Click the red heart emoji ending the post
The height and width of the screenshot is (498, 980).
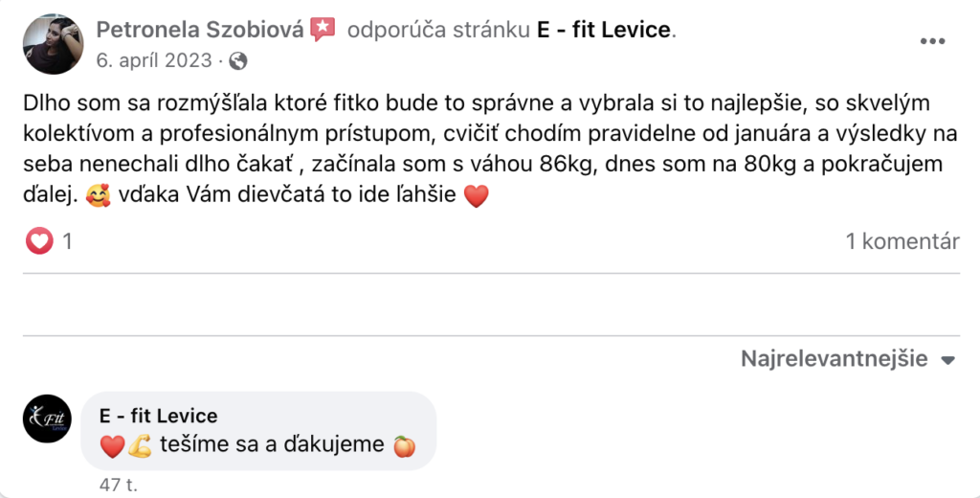tap(476, 196)
